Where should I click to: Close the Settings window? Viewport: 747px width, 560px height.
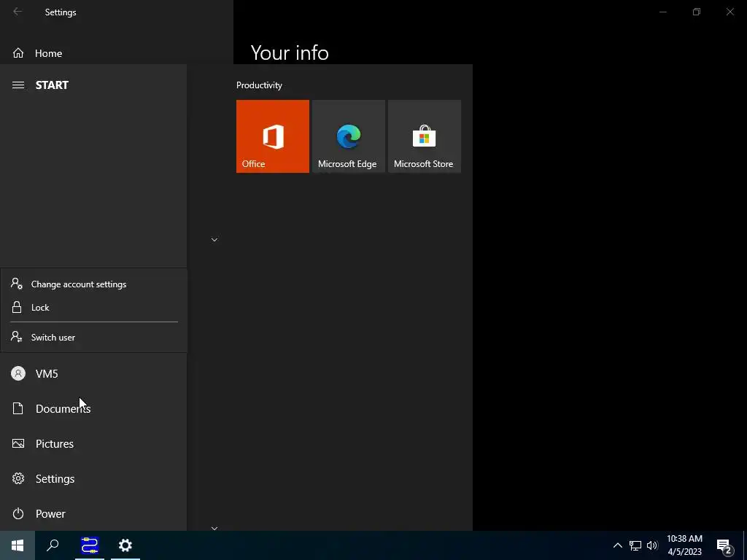click(729, 12)
